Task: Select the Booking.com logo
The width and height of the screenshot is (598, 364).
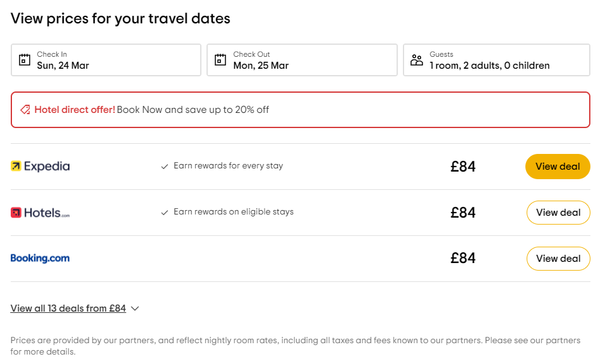Action: click(40, 258)
